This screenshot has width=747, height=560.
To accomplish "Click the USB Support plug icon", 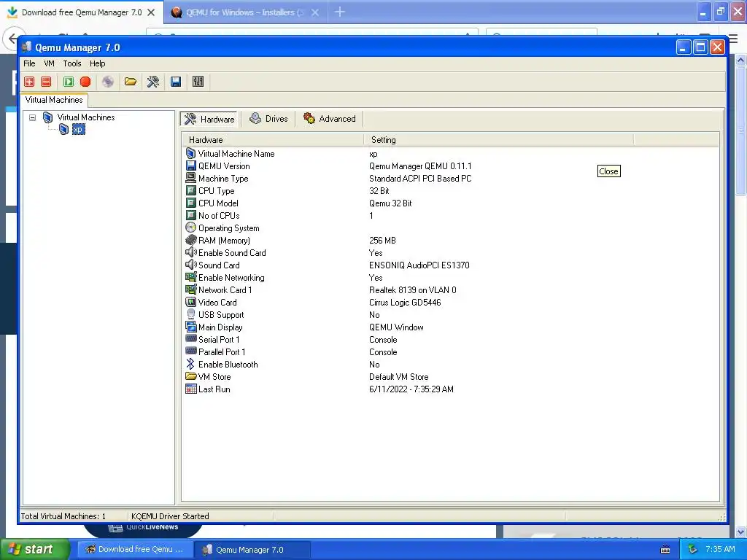I will coord(190,314).
